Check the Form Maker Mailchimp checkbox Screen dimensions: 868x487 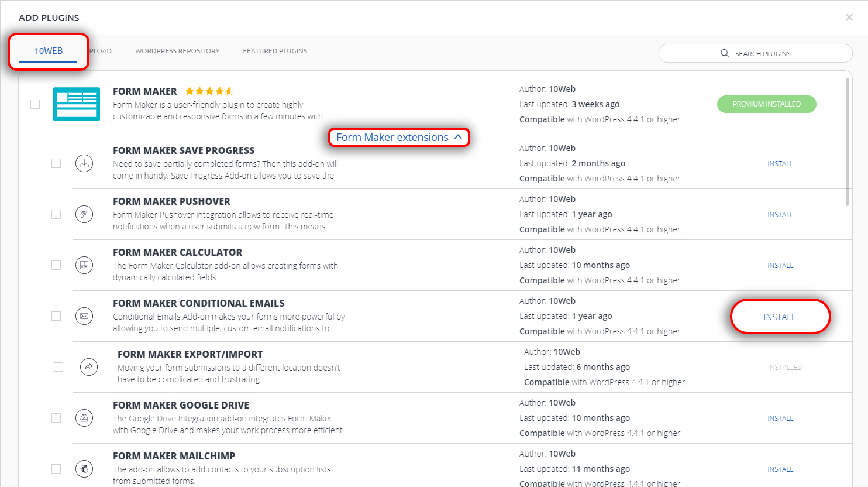coord(56,469)
